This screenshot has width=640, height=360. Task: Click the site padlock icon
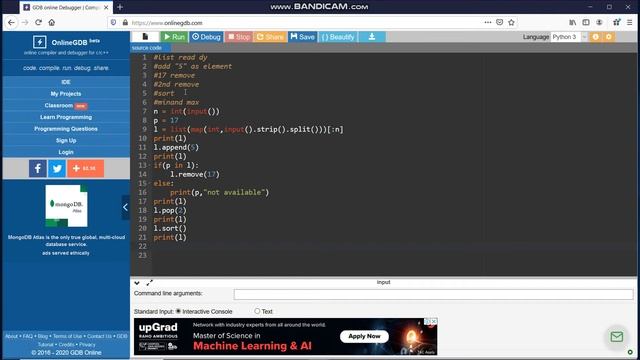125,23
